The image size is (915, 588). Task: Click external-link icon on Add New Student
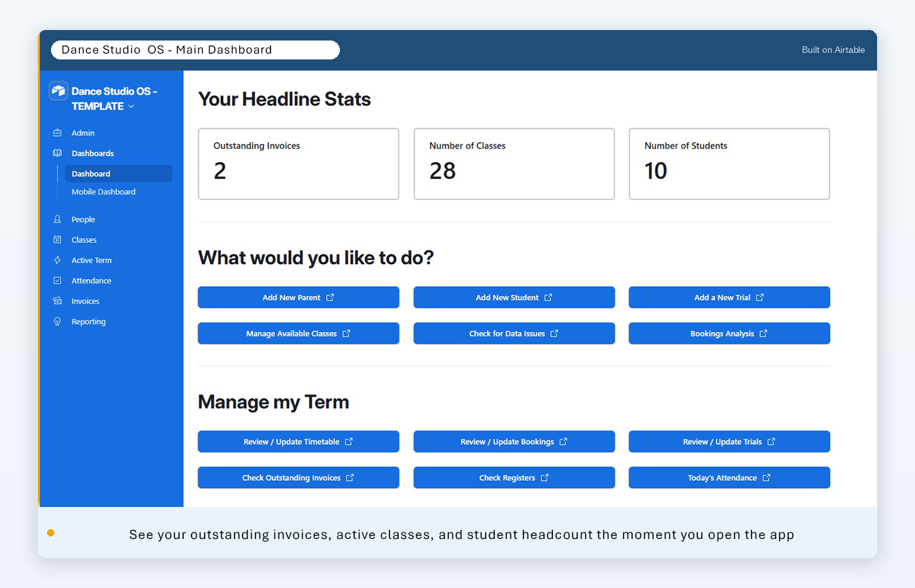[548, 297]
